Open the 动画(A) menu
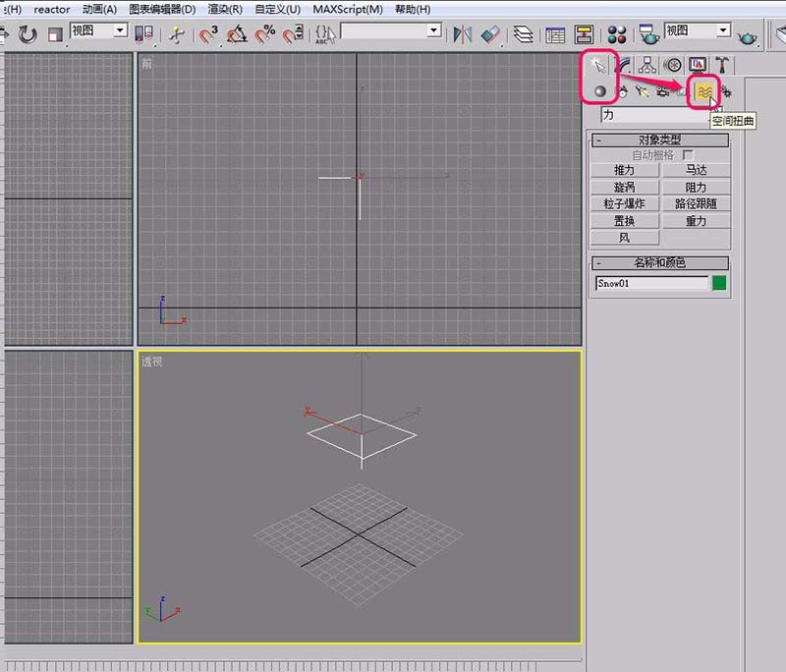The width and height of the screenshot is (786, 672). pyautogui.click(x=99, y=9)
